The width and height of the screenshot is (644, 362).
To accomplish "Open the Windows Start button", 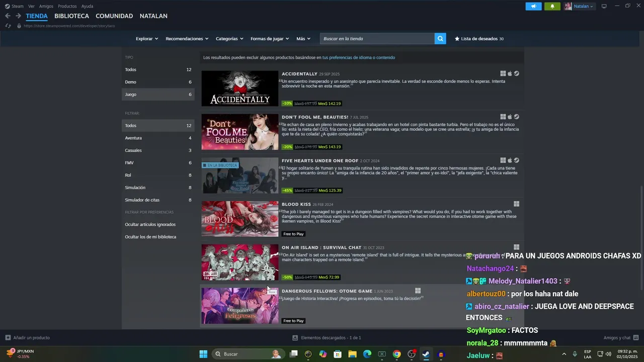I will point(203,354).
